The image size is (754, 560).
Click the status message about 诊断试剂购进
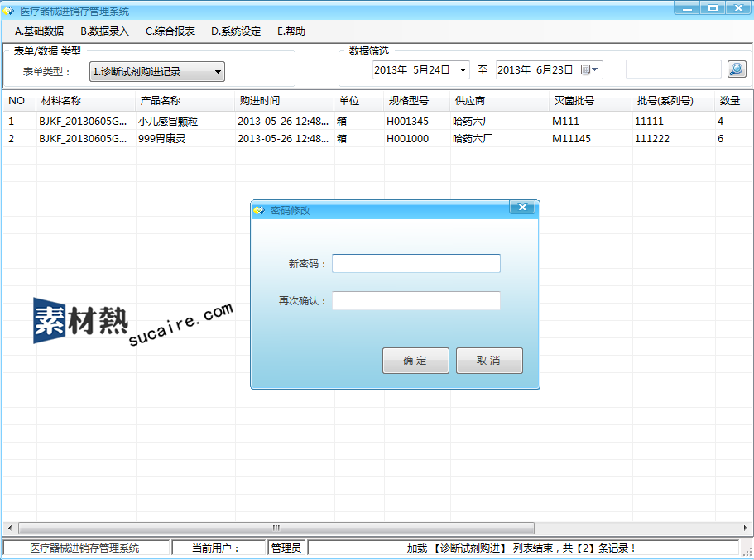click(x=521, y=548)
